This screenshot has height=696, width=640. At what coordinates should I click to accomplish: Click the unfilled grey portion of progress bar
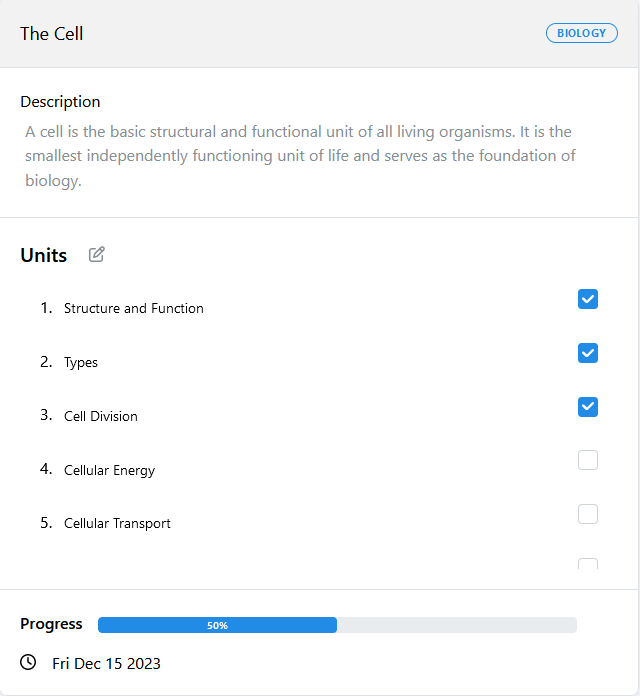point(457,625)
